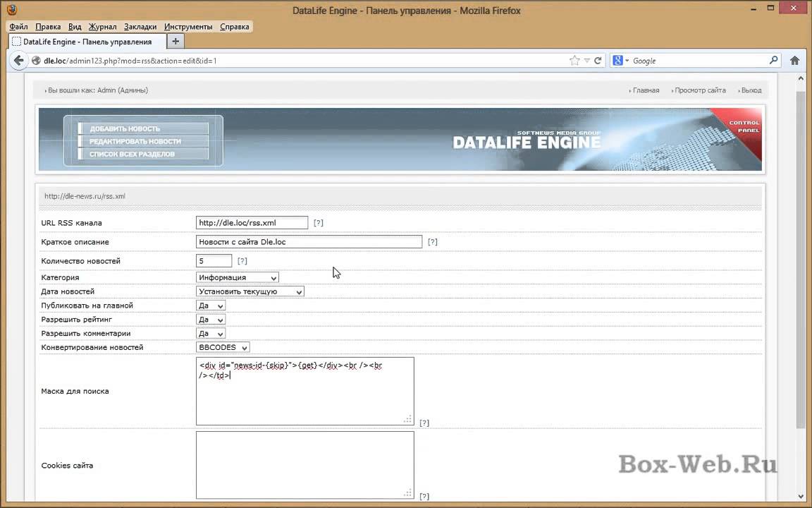The height and width of the screenshot is (508, 812).
Task: Open the Справка menu
Action: (x=235, y=26)
